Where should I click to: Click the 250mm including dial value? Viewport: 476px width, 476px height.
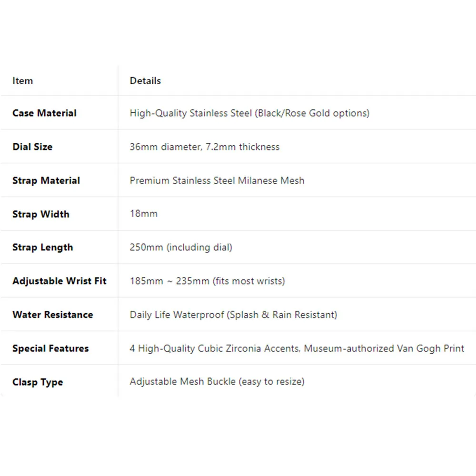(181, 248)
